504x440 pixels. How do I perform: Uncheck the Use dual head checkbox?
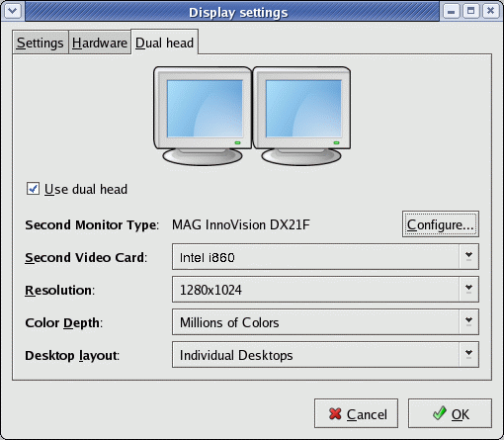33,189
